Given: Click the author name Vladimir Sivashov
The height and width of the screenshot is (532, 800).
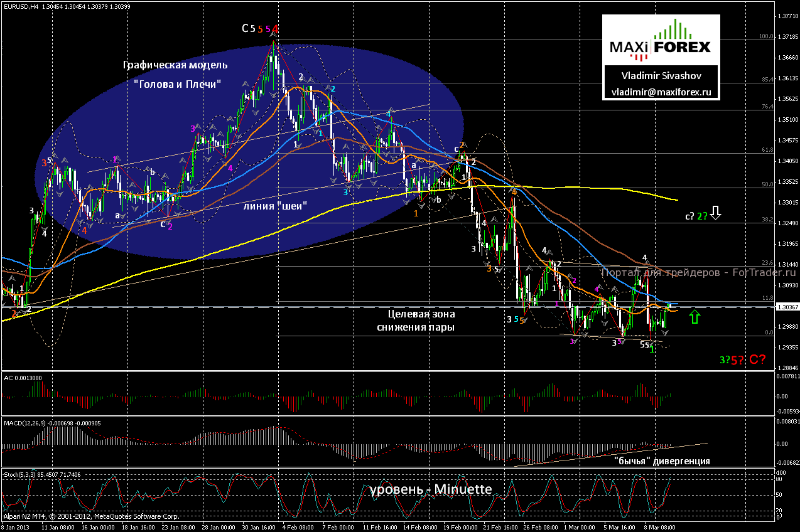Looking at the screenshot, I should (661, 75).
